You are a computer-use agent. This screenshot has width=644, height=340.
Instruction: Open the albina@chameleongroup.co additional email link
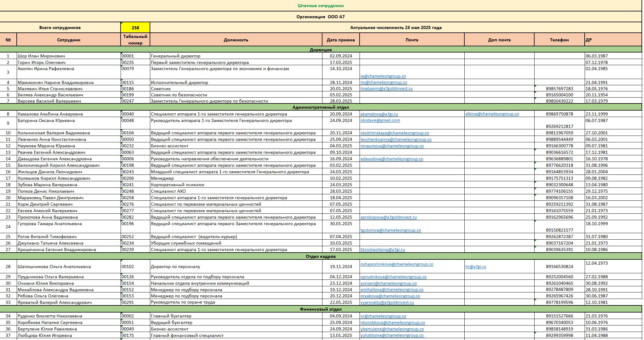(x=492, y=114)
